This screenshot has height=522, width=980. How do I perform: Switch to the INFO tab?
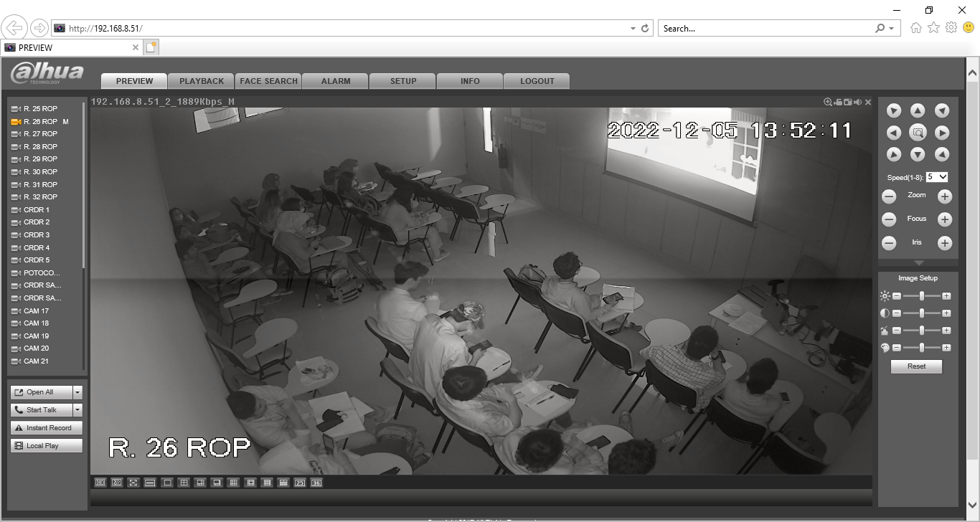470,81
